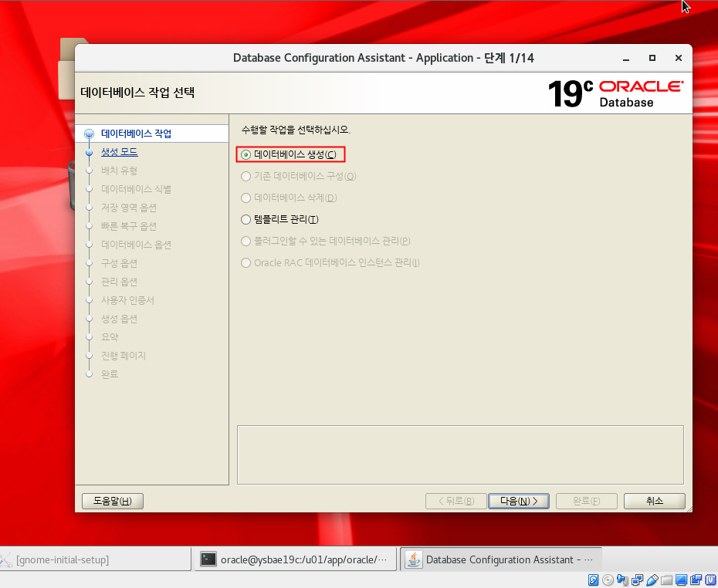Select Oracle RAC 데이터베이스 인스턴스 관리(I)
This screenshot has height=588, width=718.
coord(330,262)
